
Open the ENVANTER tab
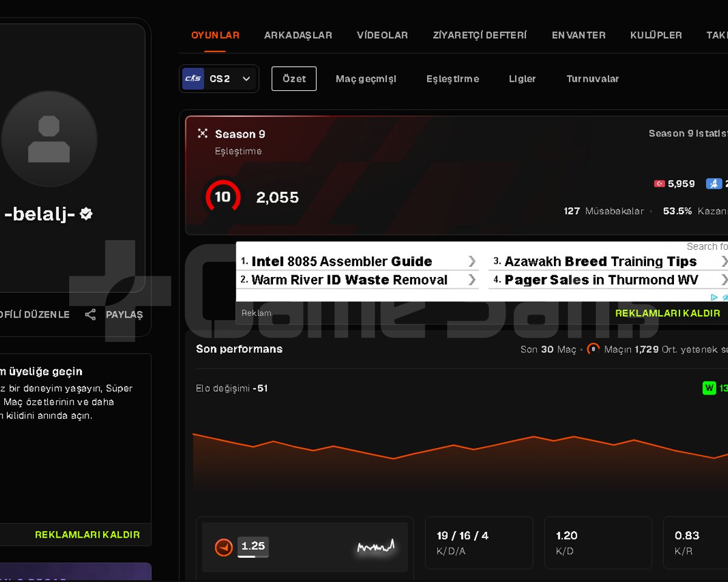[x=578, y=35]
